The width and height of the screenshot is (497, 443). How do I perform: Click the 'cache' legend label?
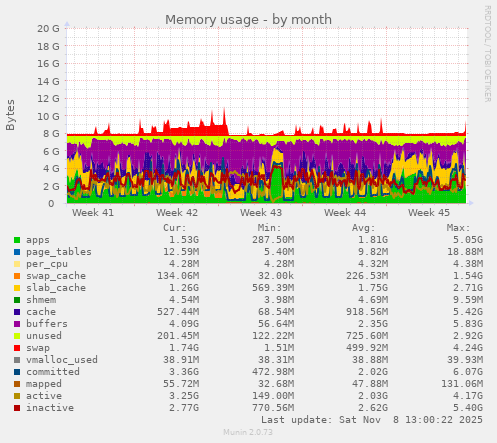41,312
